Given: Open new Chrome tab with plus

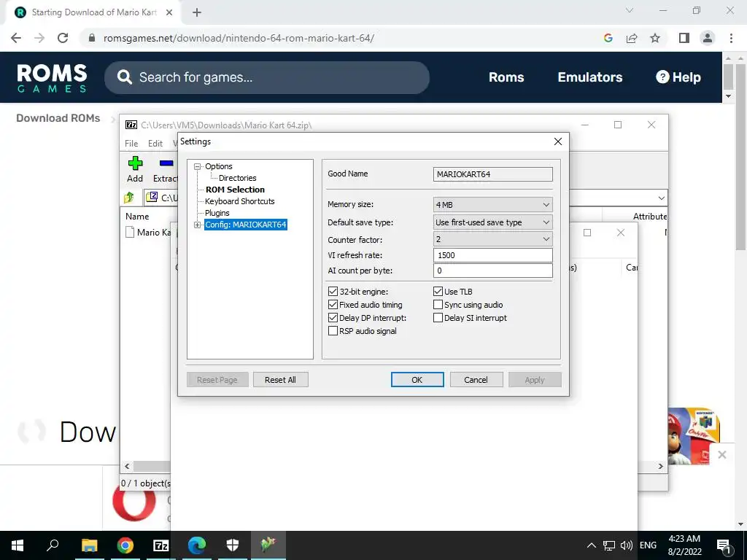Looking at the screenshot, I should [197, 13].
